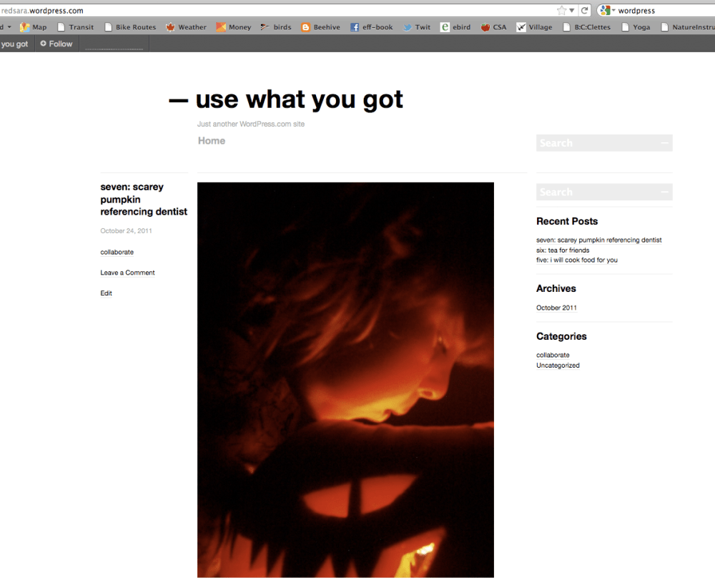Open the Money bookmark

(234, 27)
